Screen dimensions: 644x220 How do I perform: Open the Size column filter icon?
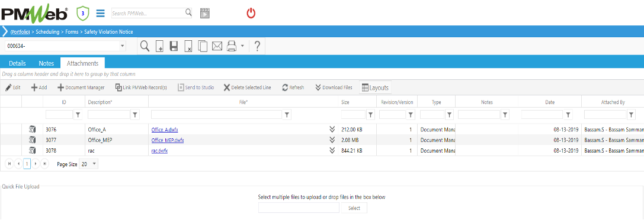coord(370,115)
